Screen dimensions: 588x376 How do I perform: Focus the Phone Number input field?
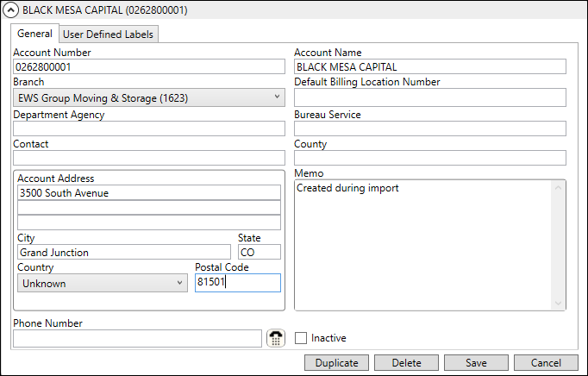(x=137, y=338)
